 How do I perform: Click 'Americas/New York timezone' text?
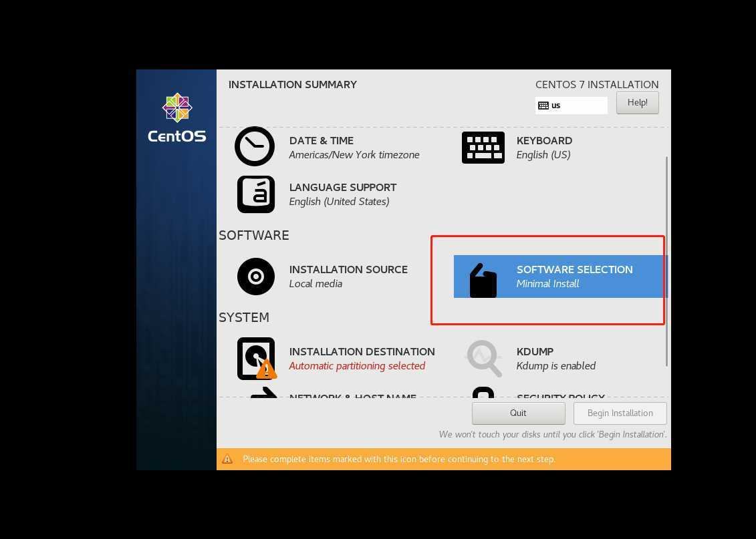click(354, 155)
